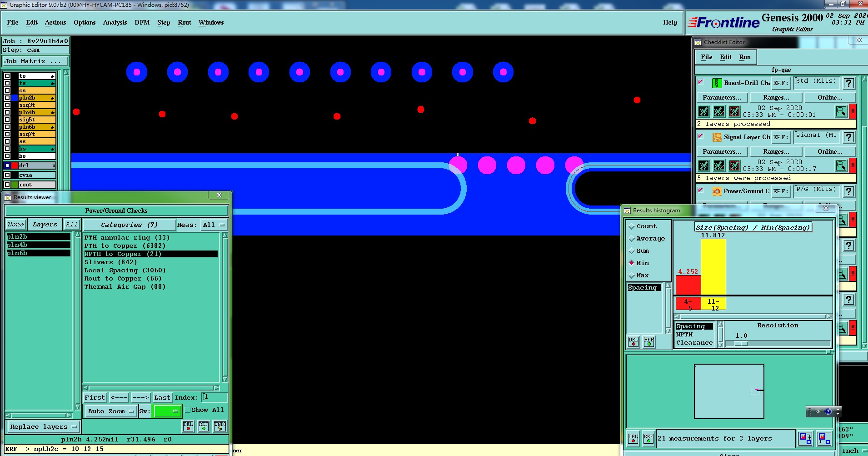This screenshot has width=868, height=456.
Task: Run Signal Layer Check first run icon
Action: point(703,165)
